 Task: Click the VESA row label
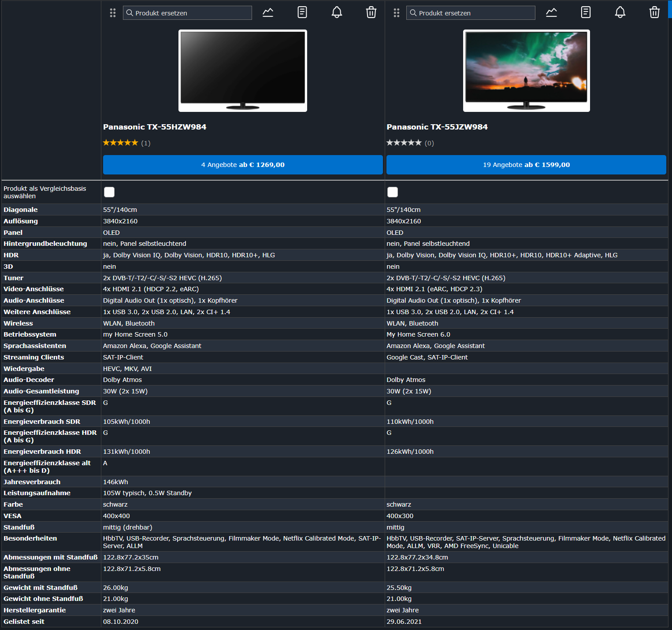[12, 516]
